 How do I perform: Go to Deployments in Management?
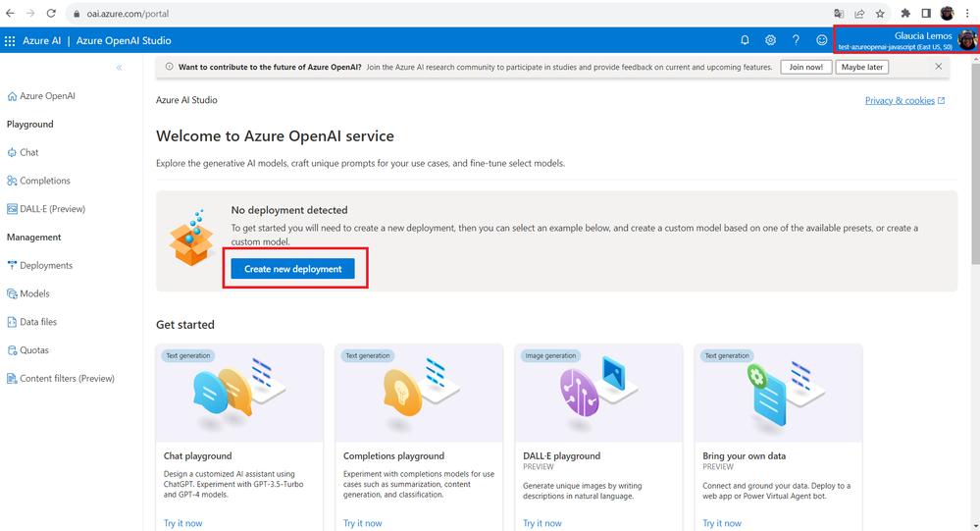click(46, 265)
